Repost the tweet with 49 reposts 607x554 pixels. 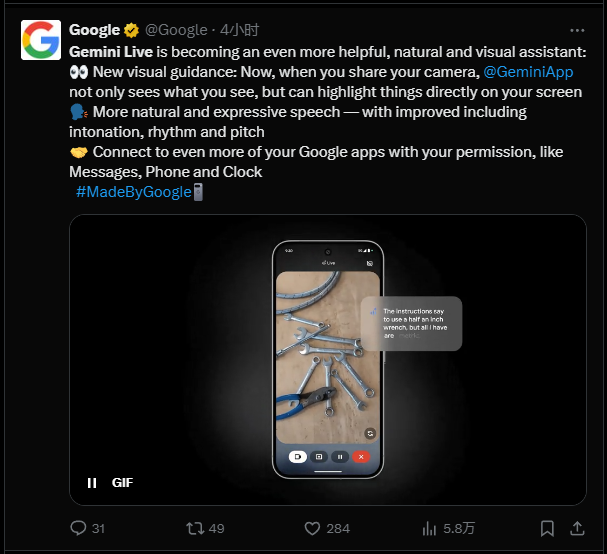pyautogui.click(x=195, y=528)
